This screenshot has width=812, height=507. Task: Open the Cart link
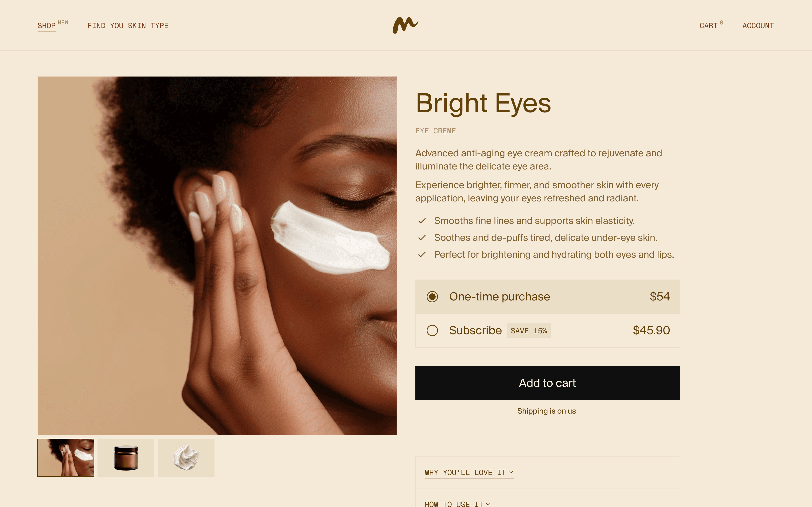708,26
